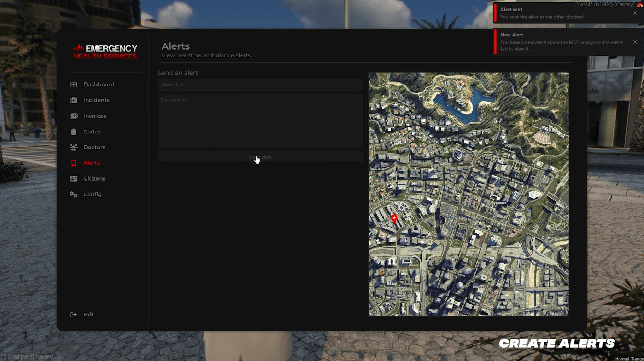Click the Config gears icon
644x361 pixels.
74,194
